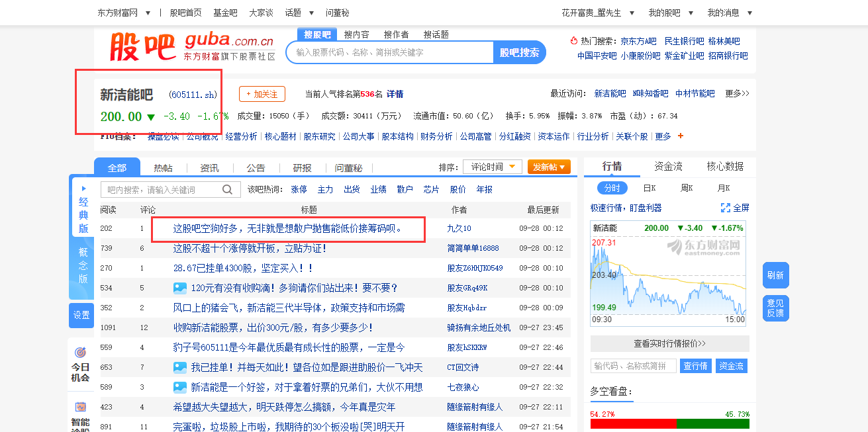
Task: Click image icon on 我已挂单 post
Action: click(x=180, y=367)
